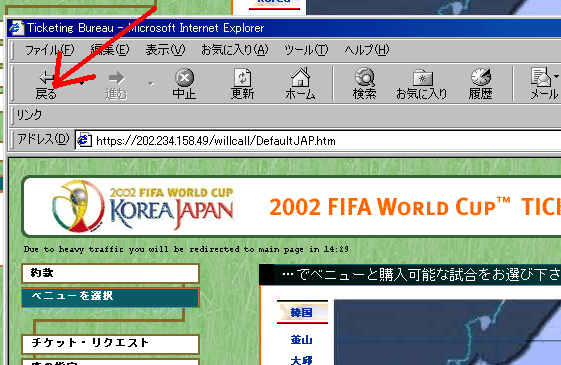
Task: Click the Forward (進む) arrow button
Action: 116,84
